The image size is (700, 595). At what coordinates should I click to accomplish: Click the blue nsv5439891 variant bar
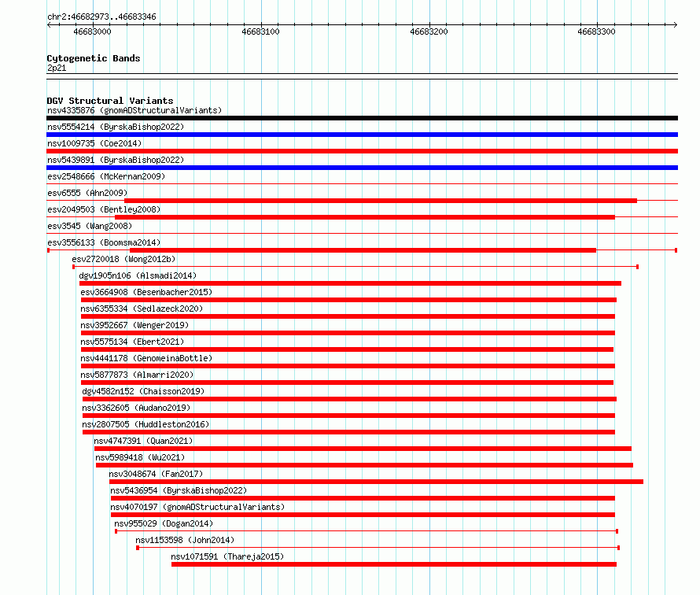point(362,168)
